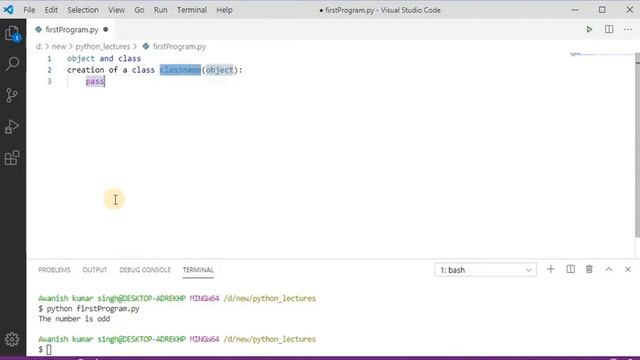Open the Source Control view
Viewport: 640px width, 360px height.
point(12,95)
